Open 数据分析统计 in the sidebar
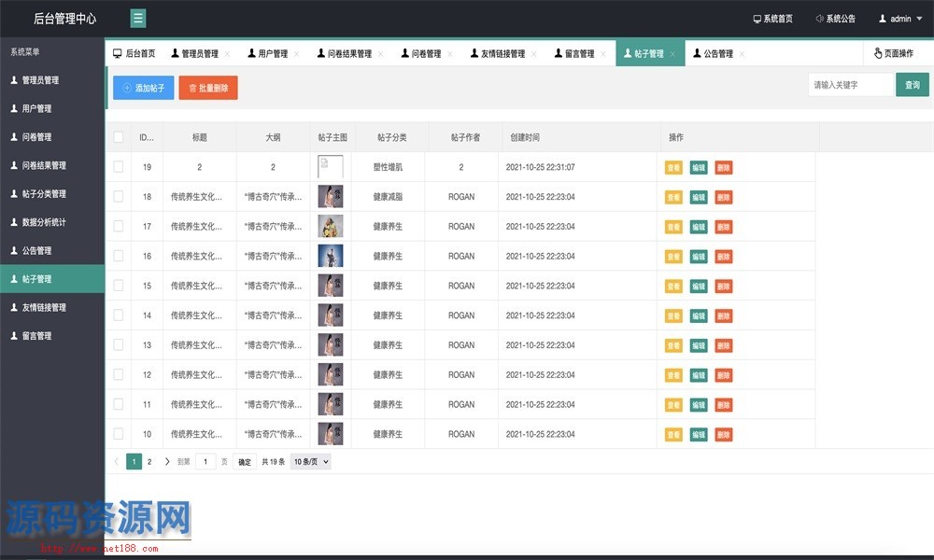934x560 pixels. (x=51, y=222)
